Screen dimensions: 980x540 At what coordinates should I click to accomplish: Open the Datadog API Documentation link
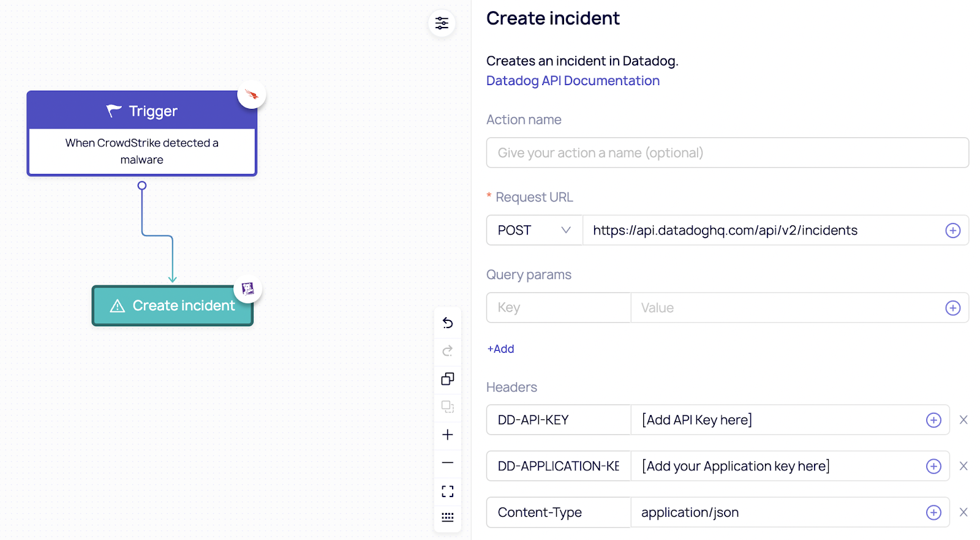click(573, 81)
